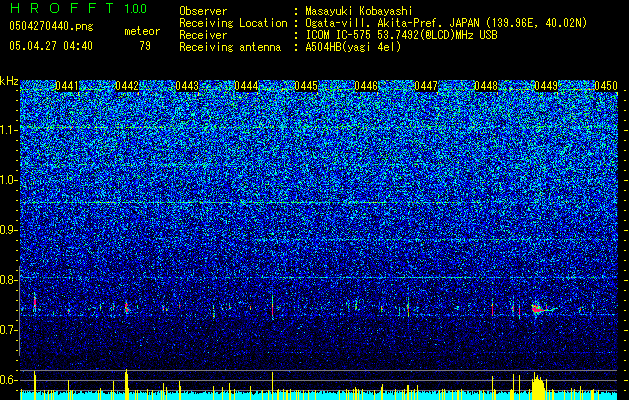Click the tall yellow intensity peak near 0442
This screenshot has height=400, width=629.
click(x=126, y=384)
